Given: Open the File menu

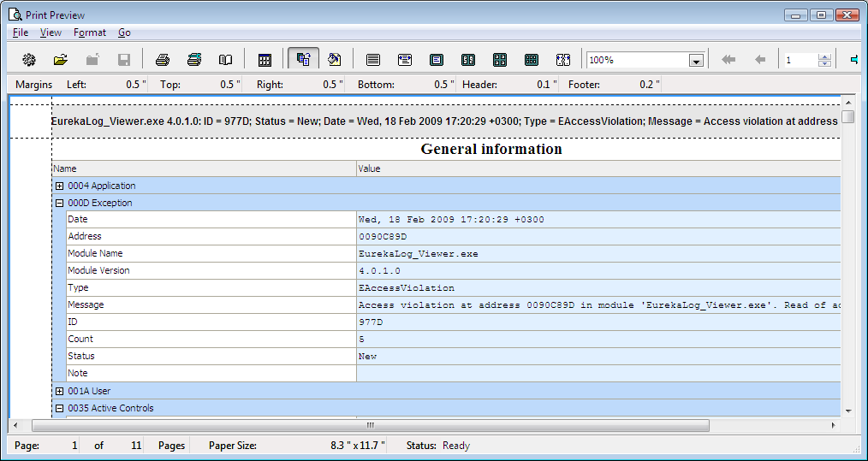Looking at the screenshot, I should tap(21, 33).
